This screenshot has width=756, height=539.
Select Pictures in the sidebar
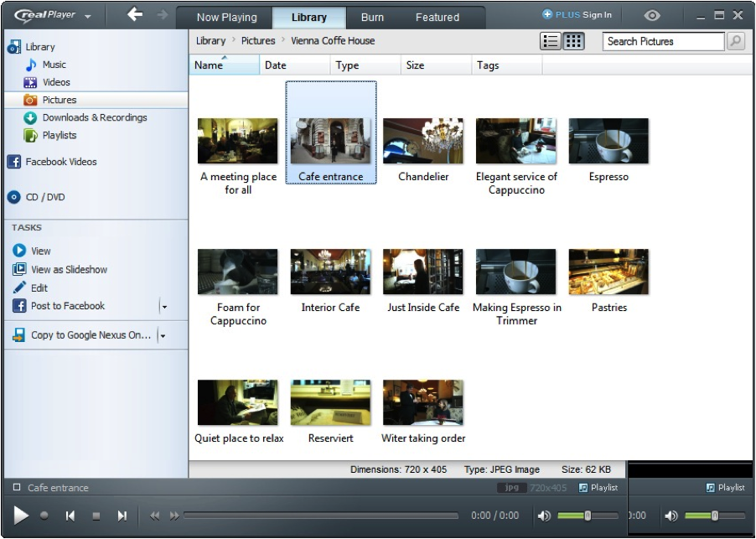click(96, 100)
